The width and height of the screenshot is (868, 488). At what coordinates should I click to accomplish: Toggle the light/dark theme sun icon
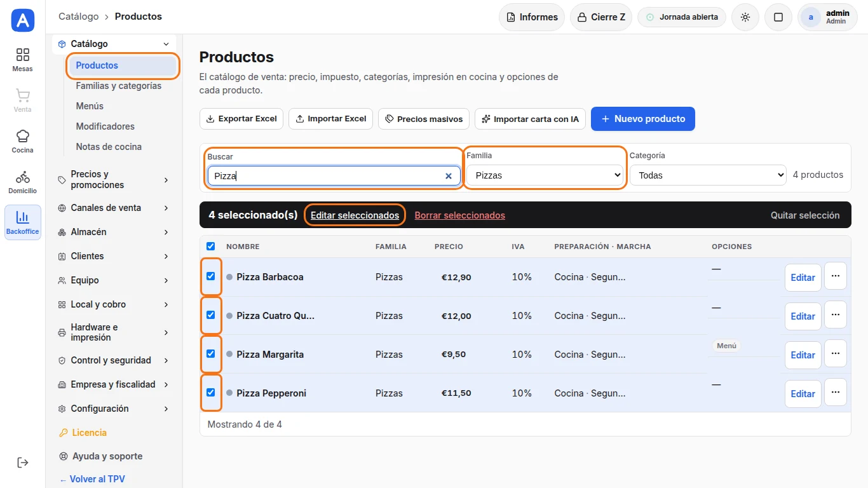745,17
